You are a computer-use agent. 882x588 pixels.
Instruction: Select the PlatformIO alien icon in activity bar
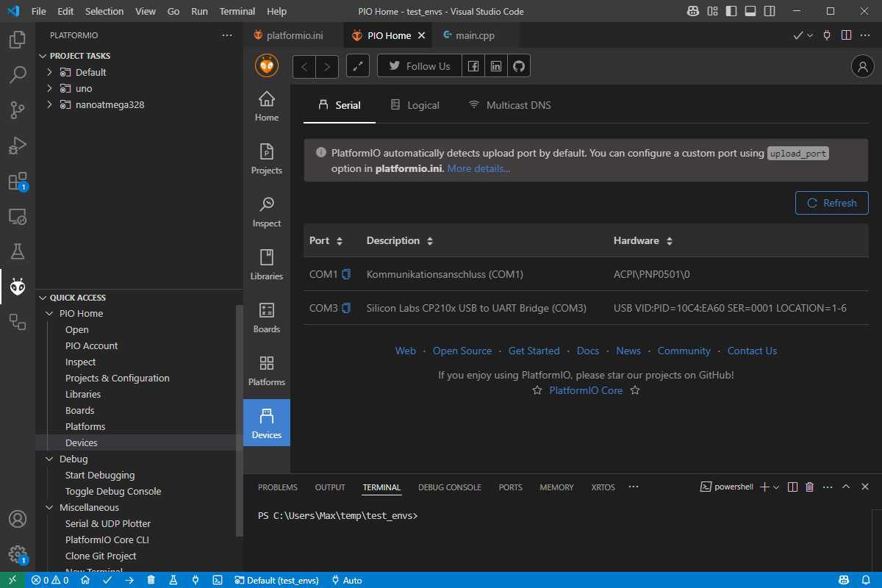(18, 287)
